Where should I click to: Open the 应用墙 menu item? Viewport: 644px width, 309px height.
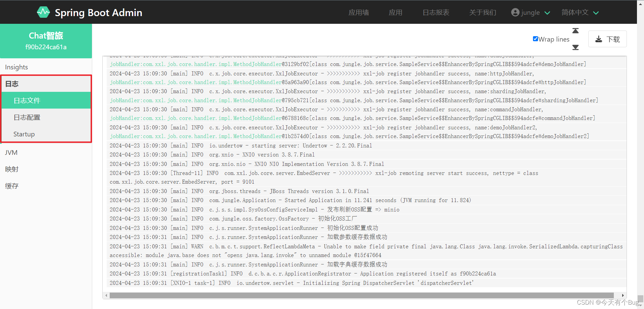pyautogui.click(x=359, y=12)
